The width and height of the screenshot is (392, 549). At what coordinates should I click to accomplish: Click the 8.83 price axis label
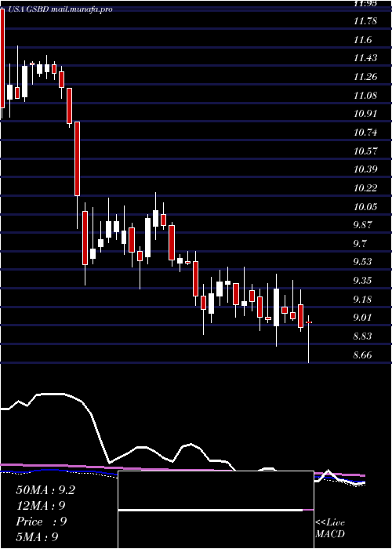point(362,336)
